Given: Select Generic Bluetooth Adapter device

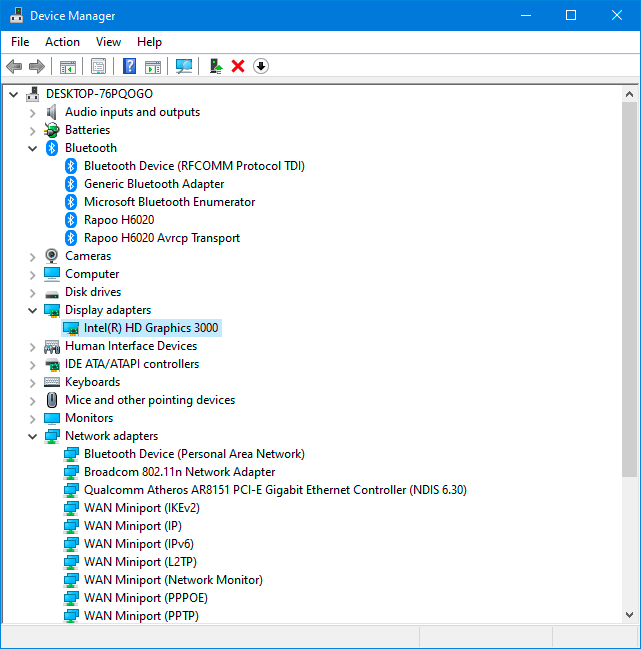Looking at the screenshot, I should click(x=154, y=184).
